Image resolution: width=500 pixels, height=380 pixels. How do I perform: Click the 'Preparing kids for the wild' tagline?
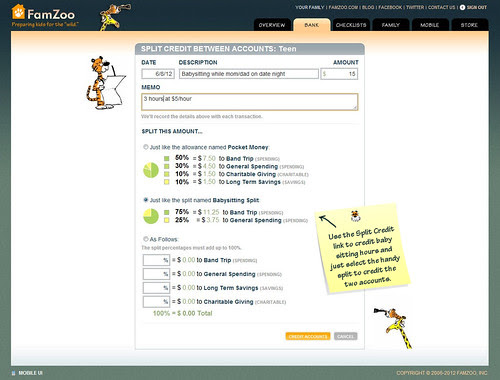[x=45, y=24]
